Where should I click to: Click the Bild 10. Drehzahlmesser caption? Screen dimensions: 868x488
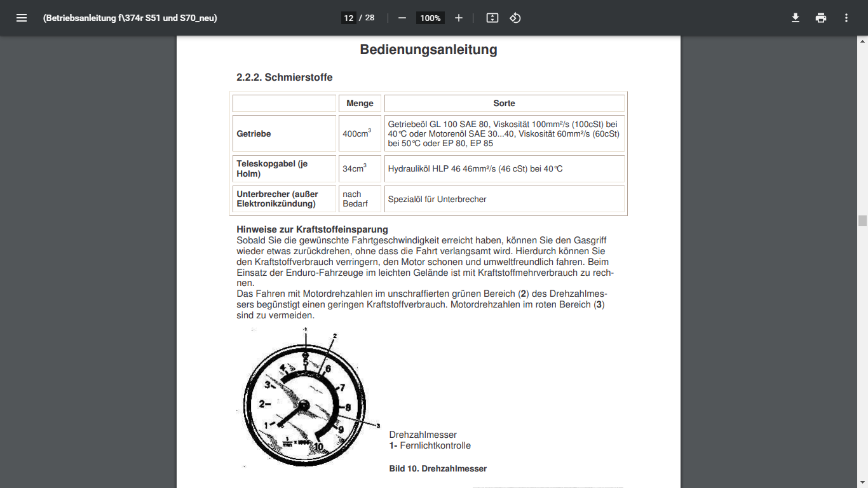coord(438,469)
